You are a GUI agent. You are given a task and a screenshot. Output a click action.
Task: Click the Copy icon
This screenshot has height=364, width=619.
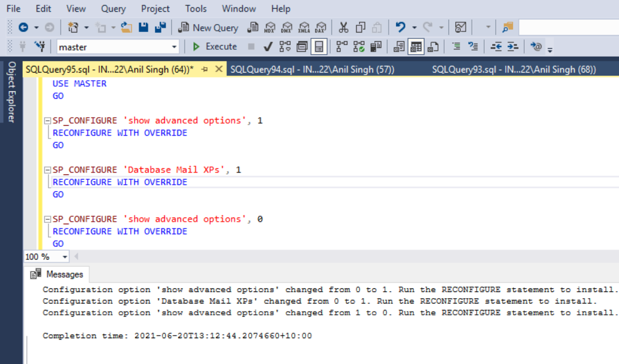pyautogui.click(x=361, y=27)
